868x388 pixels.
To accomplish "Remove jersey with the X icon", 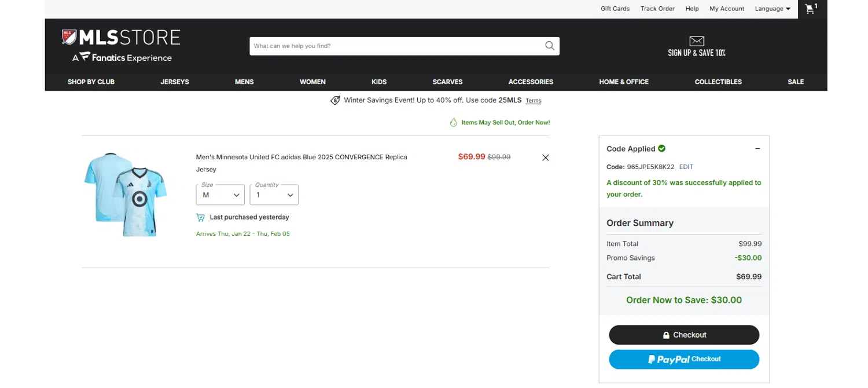I will [x=545, y=158].
